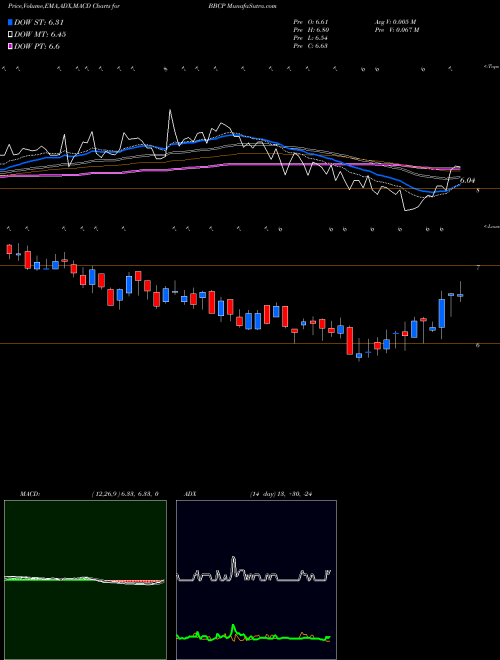
Task: Click the 'BBCP MunafaSutra.com' header text
Action: [242, 7]
